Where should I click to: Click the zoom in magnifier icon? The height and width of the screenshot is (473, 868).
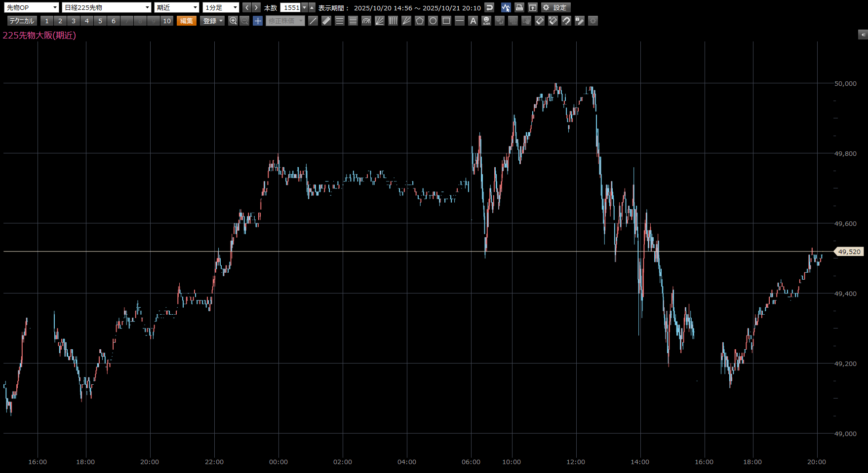tap(233, 21)
